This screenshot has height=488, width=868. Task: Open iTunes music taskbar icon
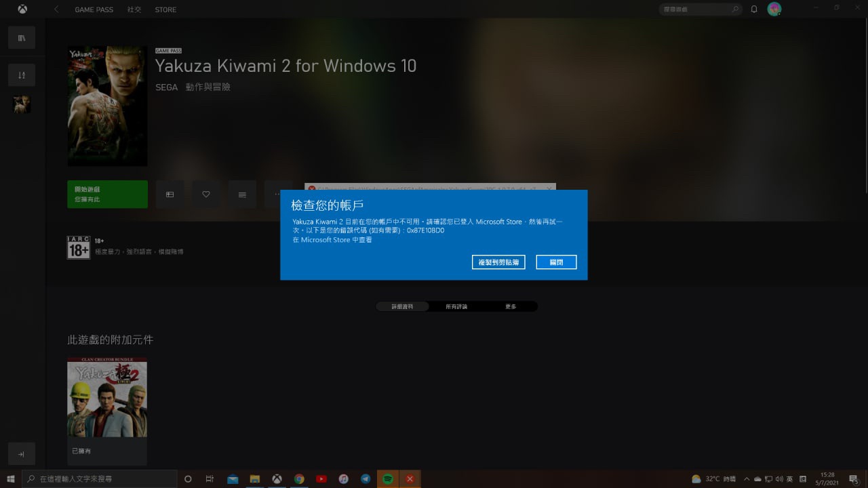(343, 479)
